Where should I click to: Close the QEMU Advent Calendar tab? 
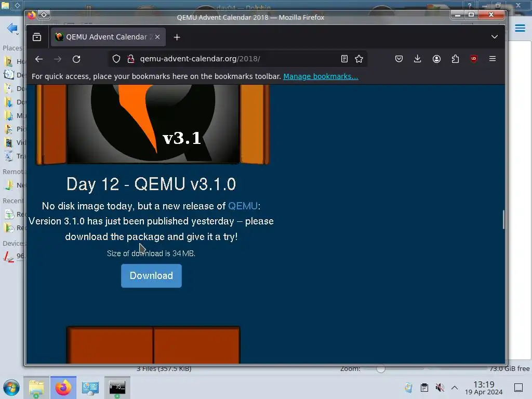click(x=157, y=37)
